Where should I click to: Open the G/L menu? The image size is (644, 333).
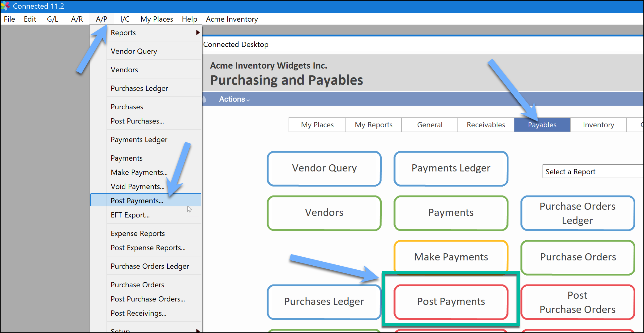click(53, 19)
